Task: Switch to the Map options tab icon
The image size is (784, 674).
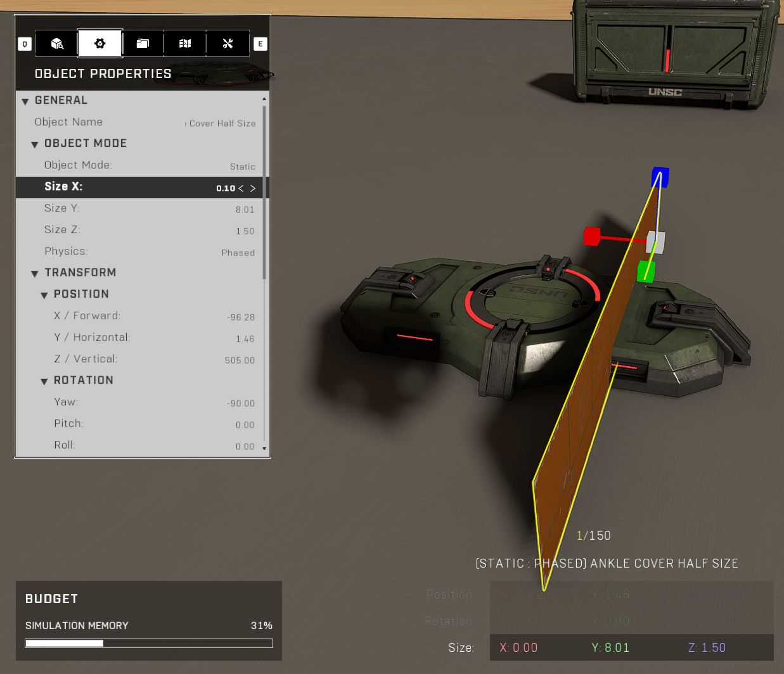Action: tap(185, 44)
